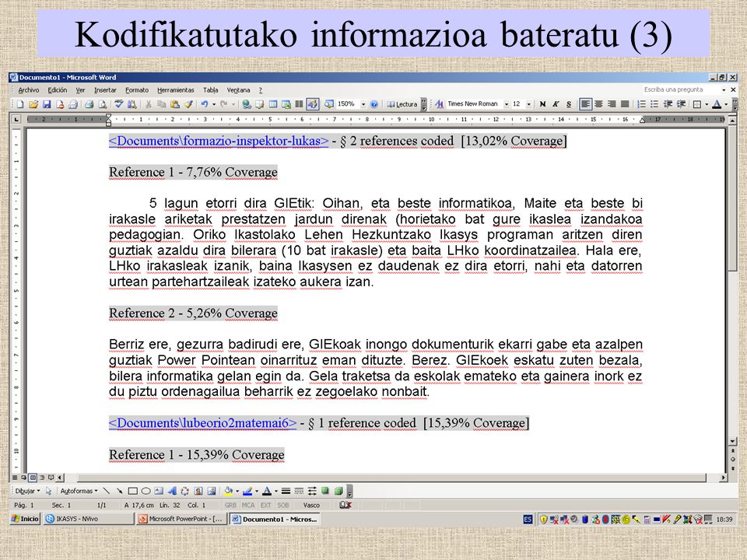The height and width of the screenshot is (560, 747).
Task: Toggle the Drawing toolbar button
Action: 313,104
